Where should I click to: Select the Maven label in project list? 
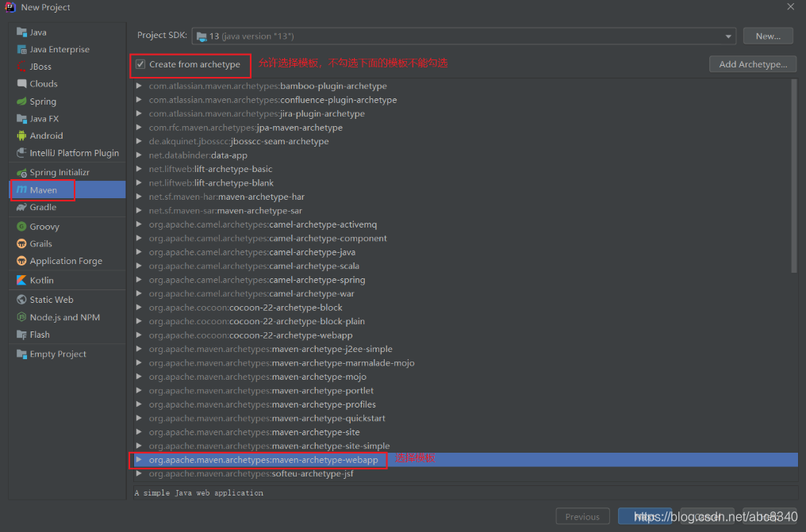coord(43,190)
